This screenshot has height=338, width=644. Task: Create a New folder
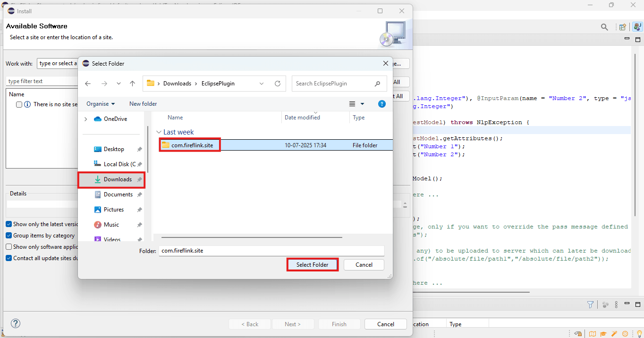pyautogui.click(x=143, y=104)
